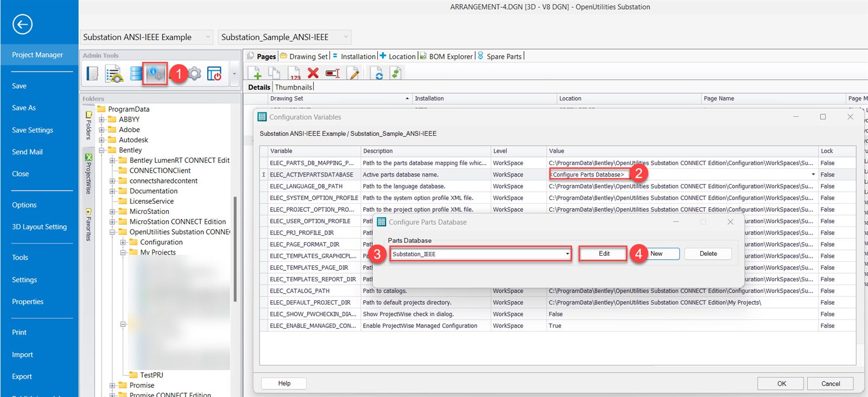Select the ProjectWise vertical side tab
The height and width of the screenshot is (397, 868).
click(x=88, y=174)
